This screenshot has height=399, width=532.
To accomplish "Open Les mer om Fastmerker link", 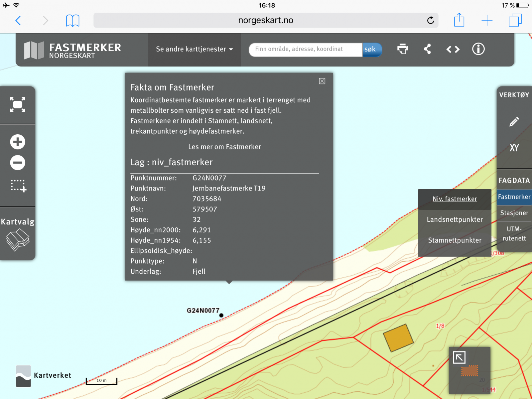I will (224, 147).
